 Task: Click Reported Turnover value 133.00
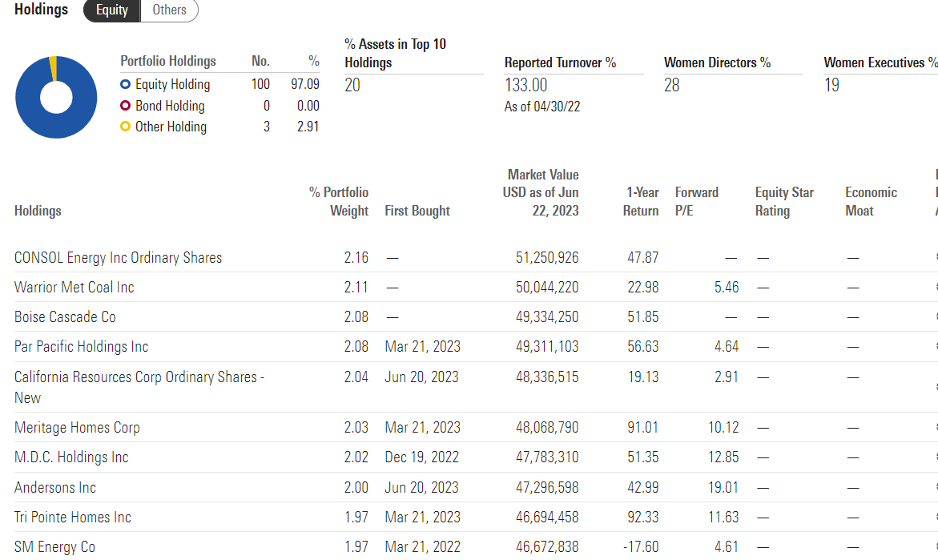(x=525, y=86)
